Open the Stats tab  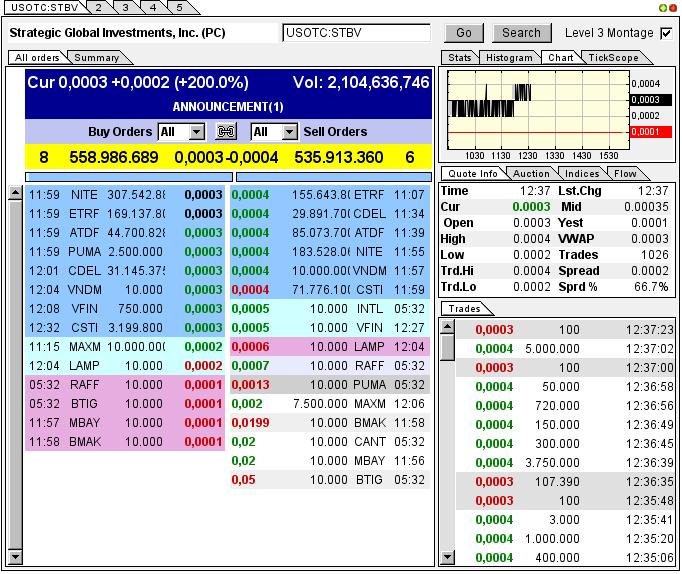460,58
